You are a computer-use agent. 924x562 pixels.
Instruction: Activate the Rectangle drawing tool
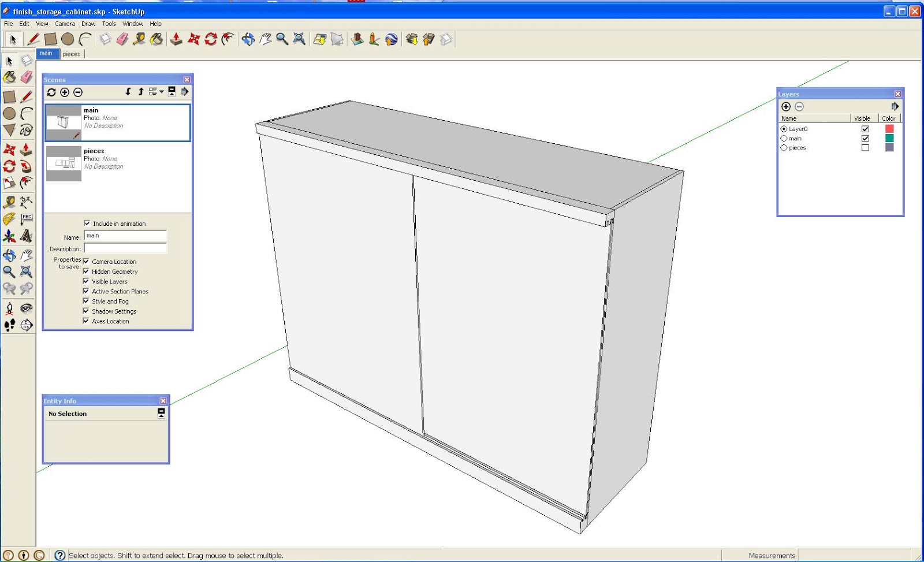(51, 39)
